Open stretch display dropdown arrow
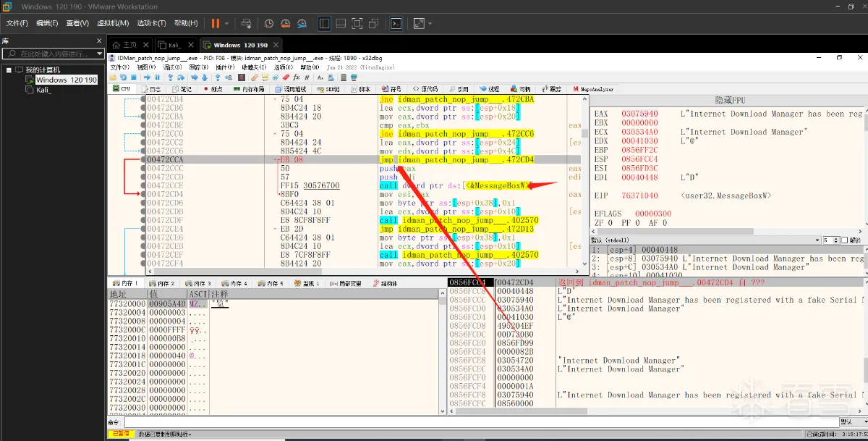The image size is (868, 441). pyautogui.click(x=429, y=23)
